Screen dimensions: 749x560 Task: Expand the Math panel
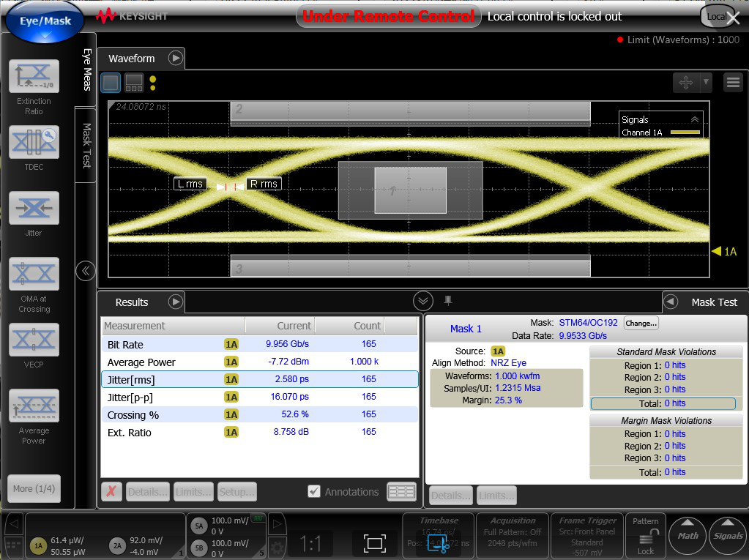pyautogui.click(x=687, y=535)
